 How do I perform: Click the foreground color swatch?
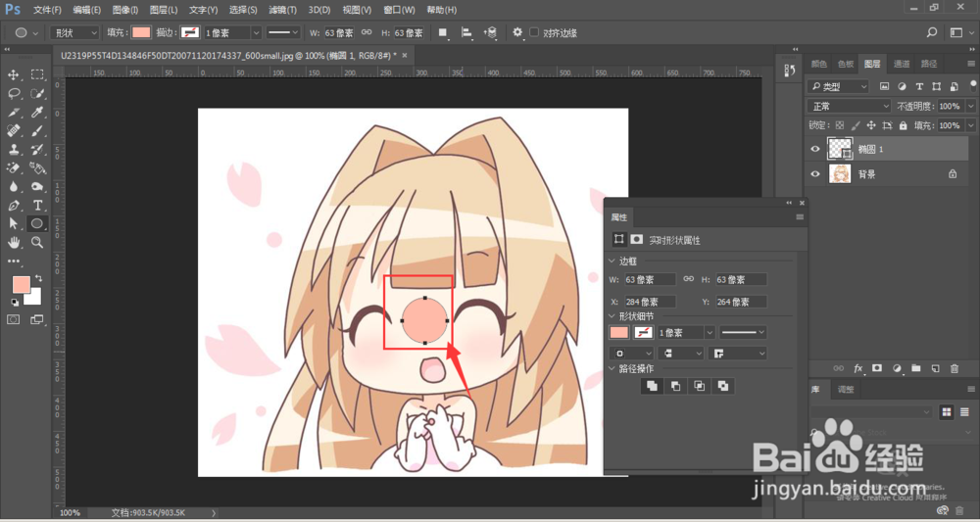22,284
